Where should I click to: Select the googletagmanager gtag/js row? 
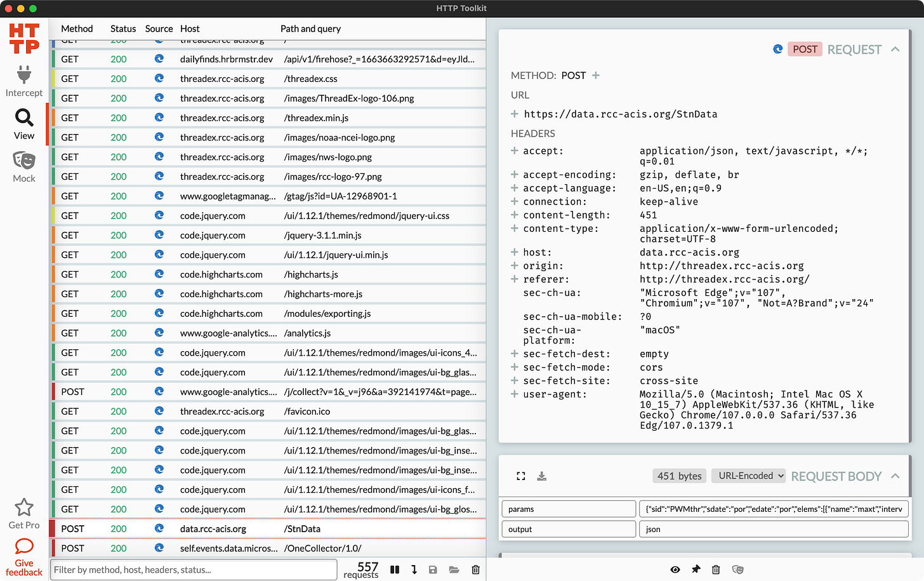268,196
